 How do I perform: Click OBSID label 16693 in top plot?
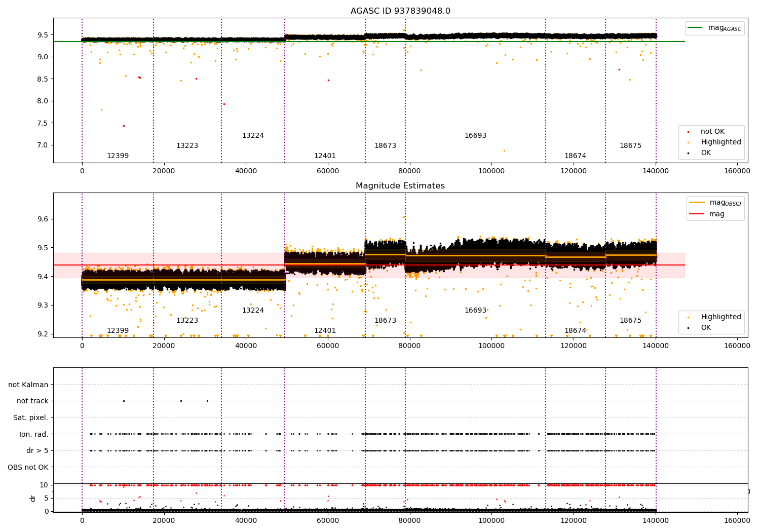point(475,136)
